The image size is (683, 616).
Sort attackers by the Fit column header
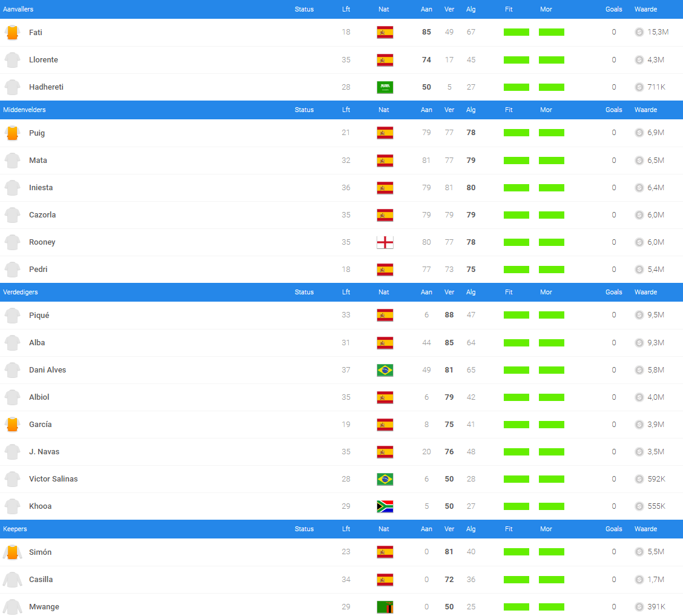[x=509, y=9]
